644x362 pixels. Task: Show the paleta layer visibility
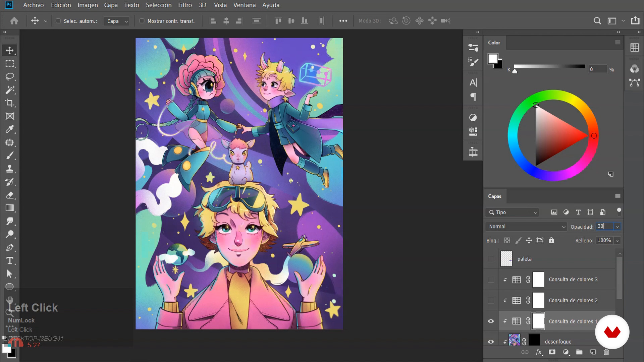pos(491,259)
